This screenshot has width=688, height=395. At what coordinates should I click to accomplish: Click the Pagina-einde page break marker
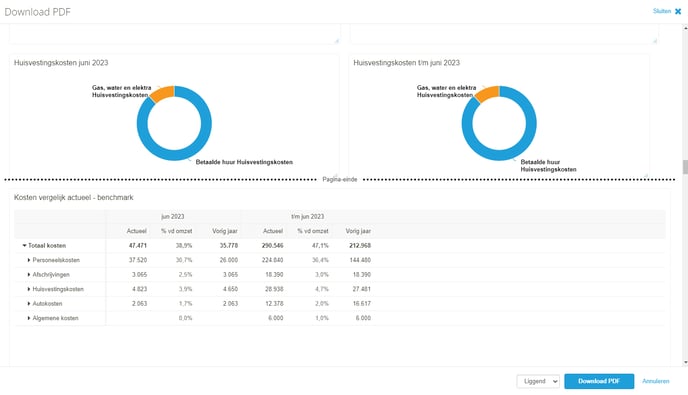pyautogui.click(x=340, y=179)
